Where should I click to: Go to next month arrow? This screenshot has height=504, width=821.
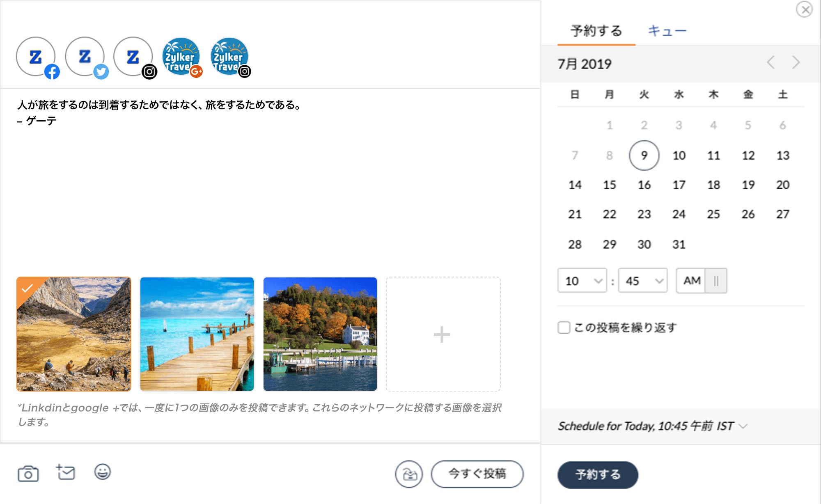796,63
